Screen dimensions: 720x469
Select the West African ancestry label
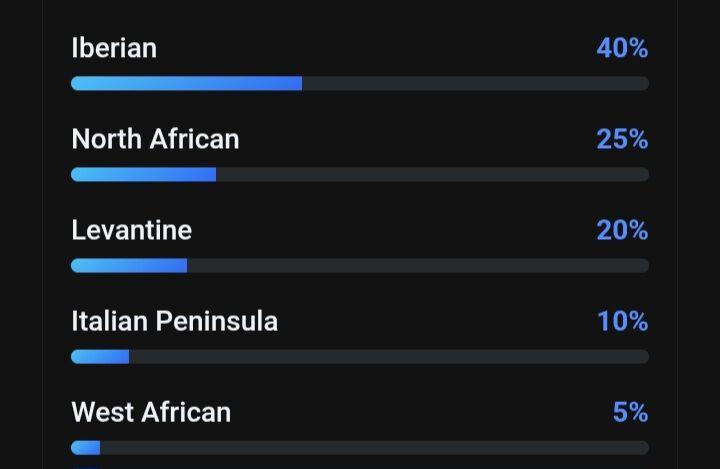point(151,412)
